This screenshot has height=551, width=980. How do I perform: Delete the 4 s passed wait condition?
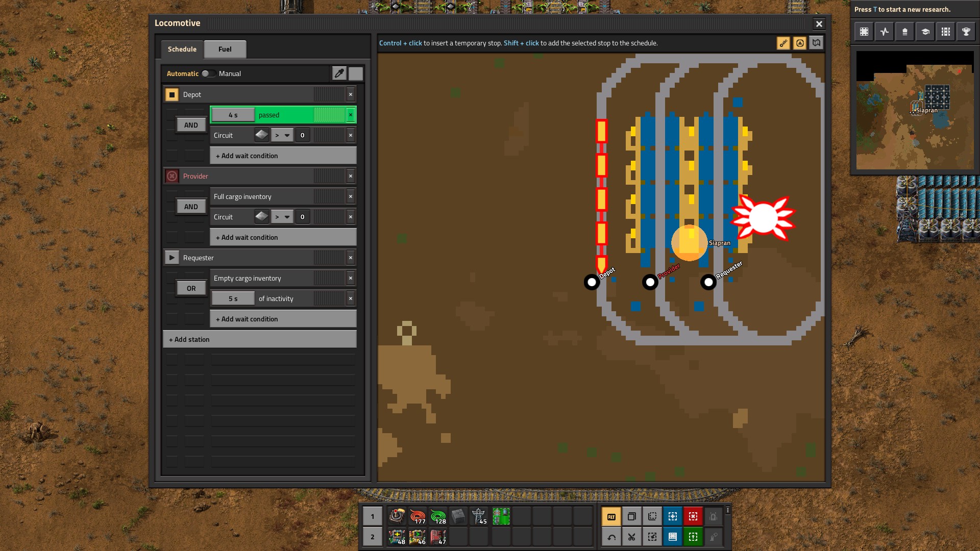351,115
